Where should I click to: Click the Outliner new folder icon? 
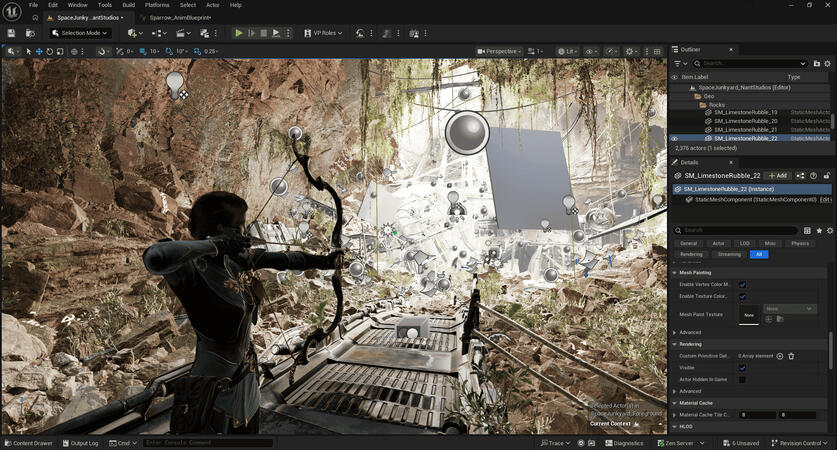click(x=817, y=64)
